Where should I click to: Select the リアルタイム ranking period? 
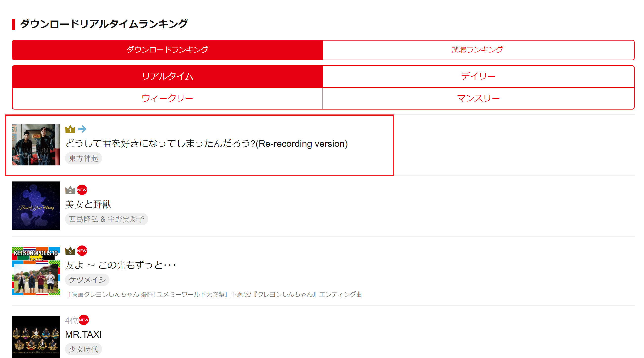coord(168,76)
